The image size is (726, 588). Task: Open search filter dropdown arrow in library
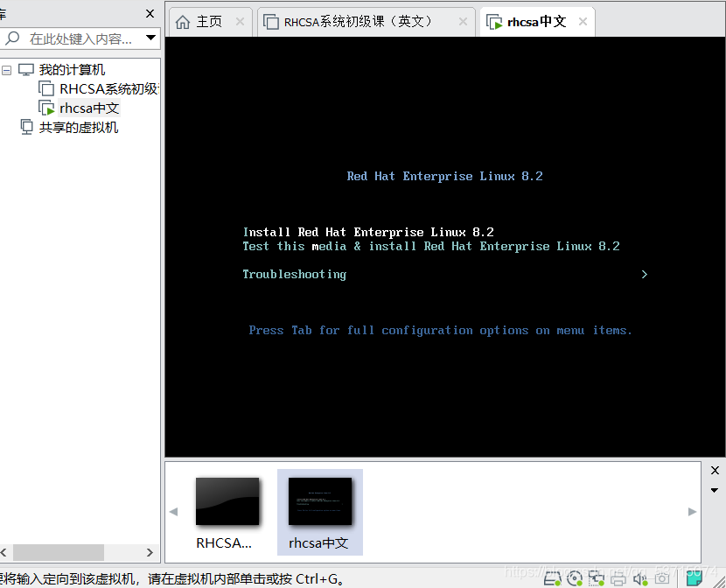pyautogui.click(x=151, y=38)
